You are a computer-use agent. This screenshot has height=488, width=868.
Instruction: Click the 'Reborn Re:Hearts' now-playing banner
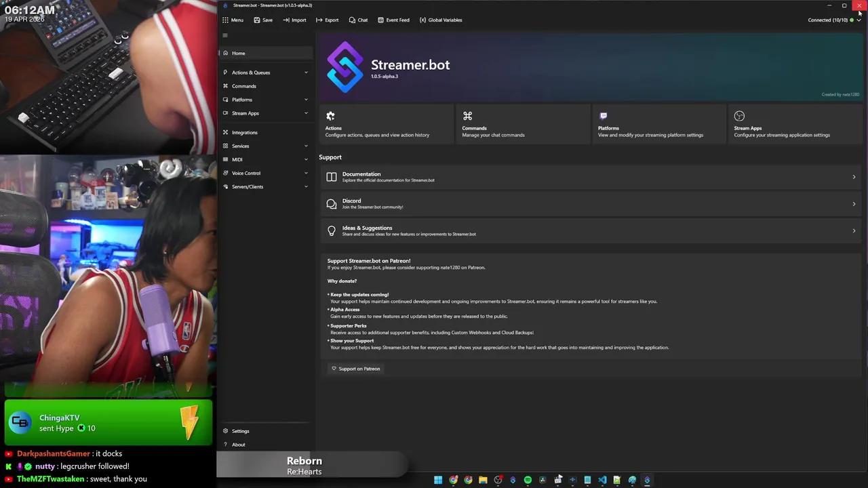pyautogui.click(x=312, y=466)
